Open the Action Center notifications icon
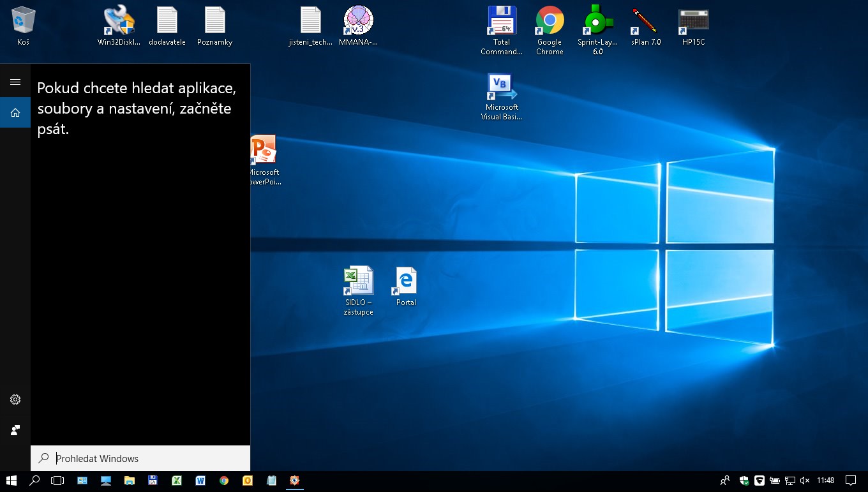Viewport: 868px width, 492px height. (x=850, y=481)
